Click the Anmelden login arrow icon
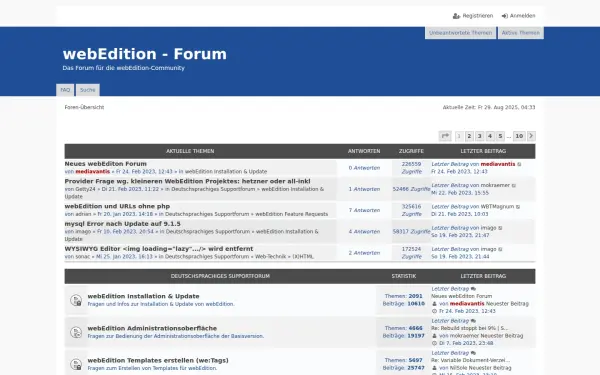 505,16
